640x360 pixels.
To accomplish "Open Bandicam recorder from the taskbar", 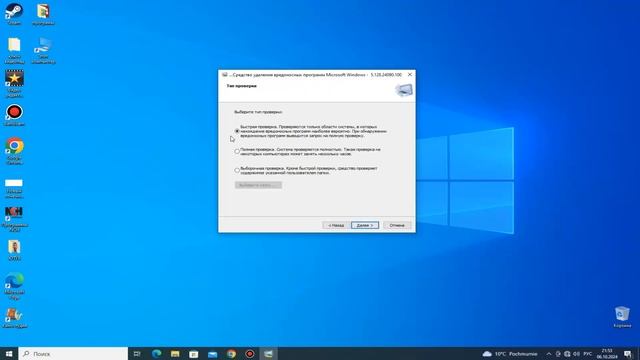I will tap(250, 353).
